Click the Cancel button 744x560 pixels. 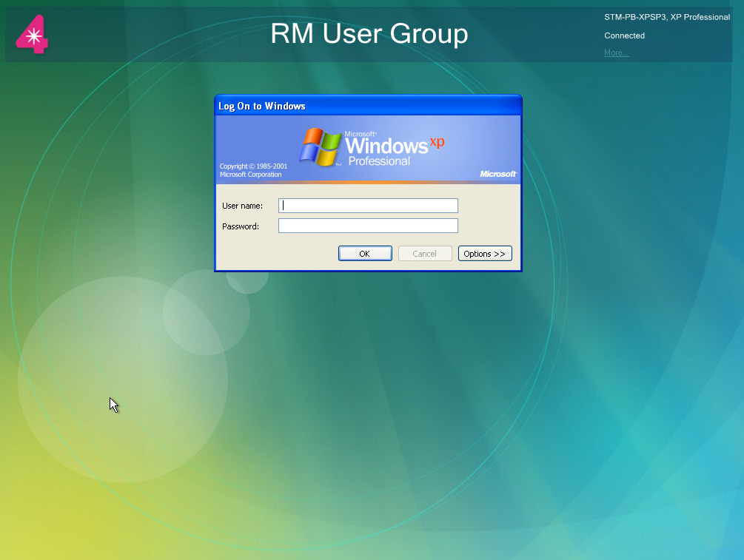(x=425, y=254)
